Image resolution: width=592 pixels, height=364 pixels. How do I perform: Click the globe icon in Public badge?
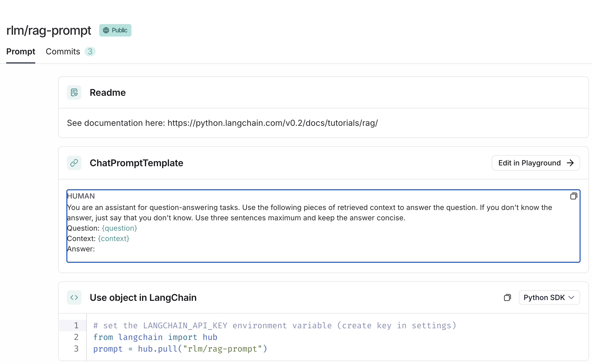106,30
